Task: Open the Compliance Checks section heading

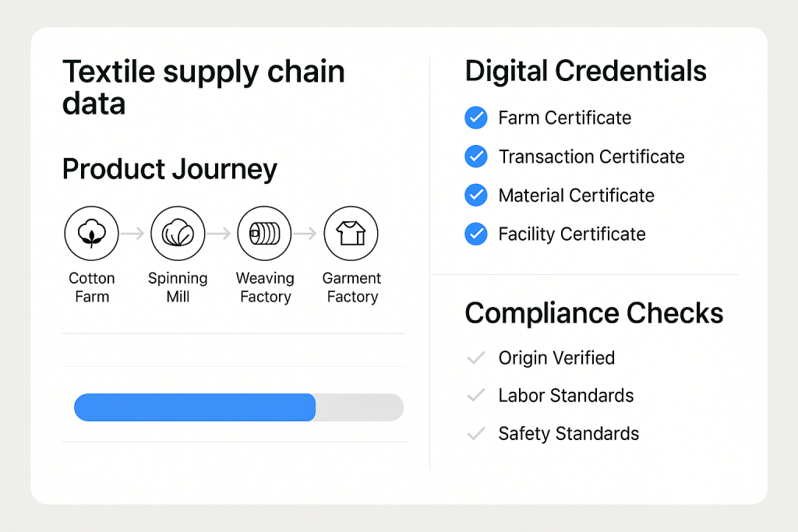Action: tap(594, 313)
